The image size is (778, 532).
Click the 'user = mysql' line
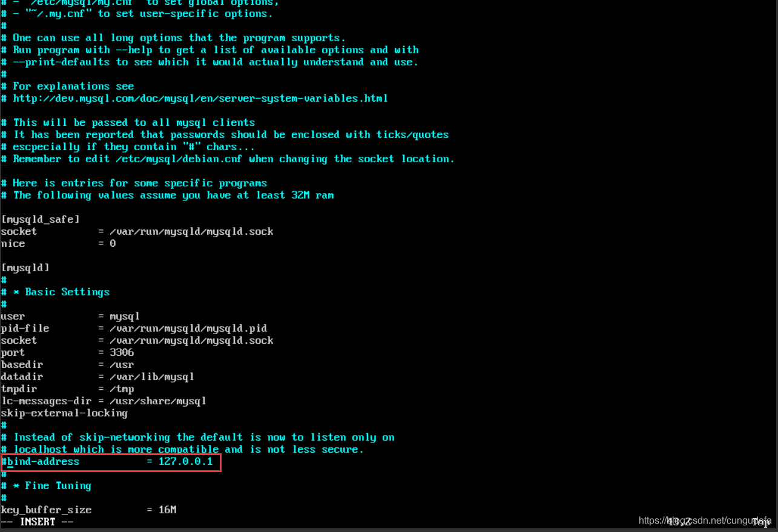point(71,317)
